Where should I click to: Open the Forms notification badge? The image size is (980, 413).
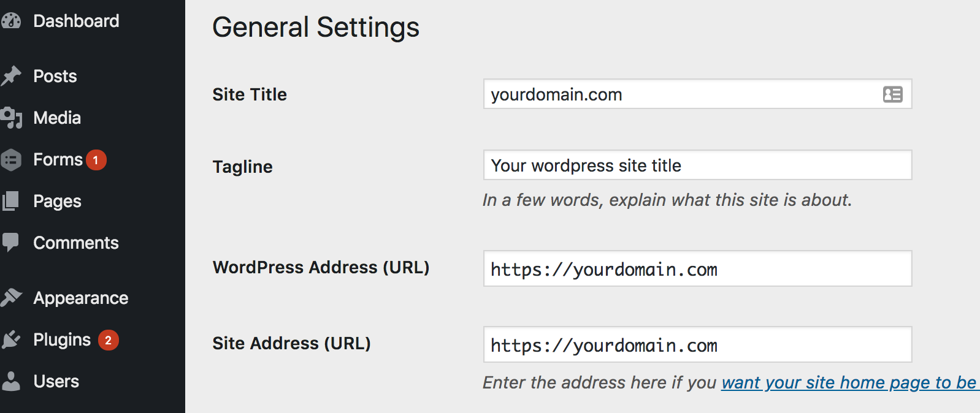click(x=96, y=160)
